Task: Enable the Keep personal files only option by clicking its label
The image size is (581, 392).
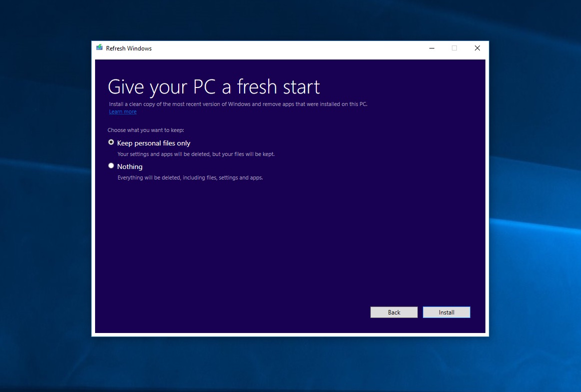Action: click(153, 143)
